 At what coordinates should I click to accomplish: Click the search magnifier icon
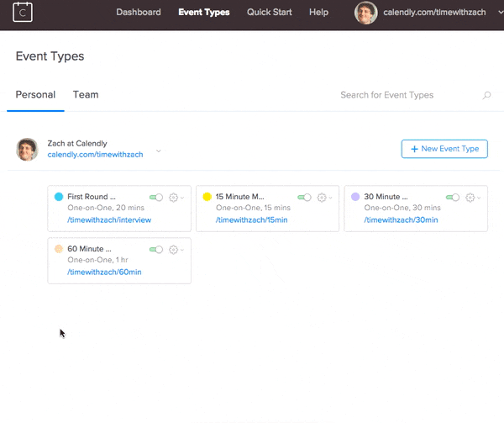coord(486,95)
